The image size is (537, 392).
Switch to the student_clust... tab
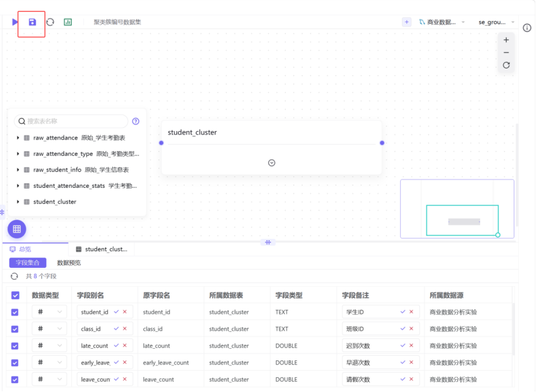(x=101, y=249)
